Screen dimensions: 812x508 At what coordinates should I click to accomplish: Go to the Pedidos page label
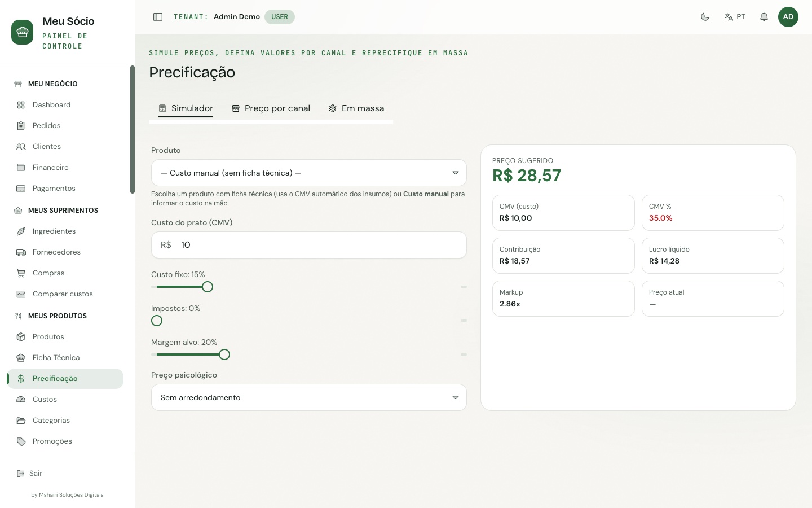click(x=46, y=126)
